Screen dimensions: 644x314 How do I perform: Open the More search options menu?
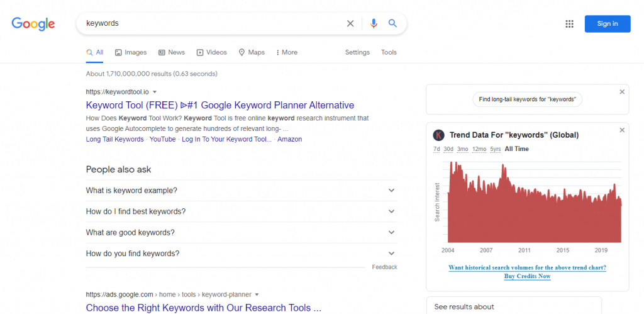click(287, 53)
